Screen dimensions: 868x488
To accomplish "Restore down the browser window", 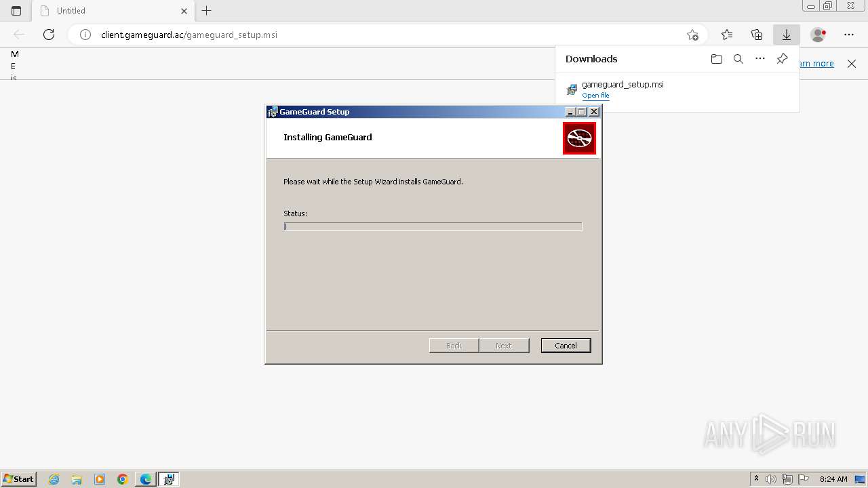I will coord(828,6).
